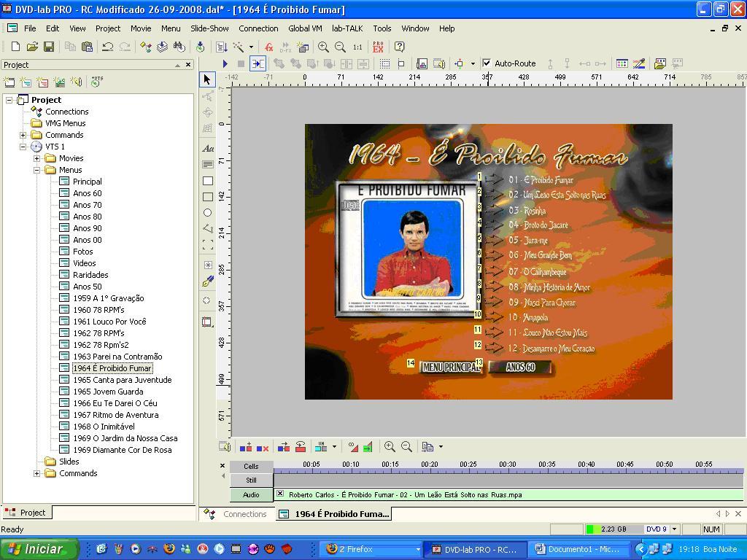The height and width of the screenshot is (560, 747).
Task: Zoom in with the top toolbar magnifier
Action: [x=323, y=47]
